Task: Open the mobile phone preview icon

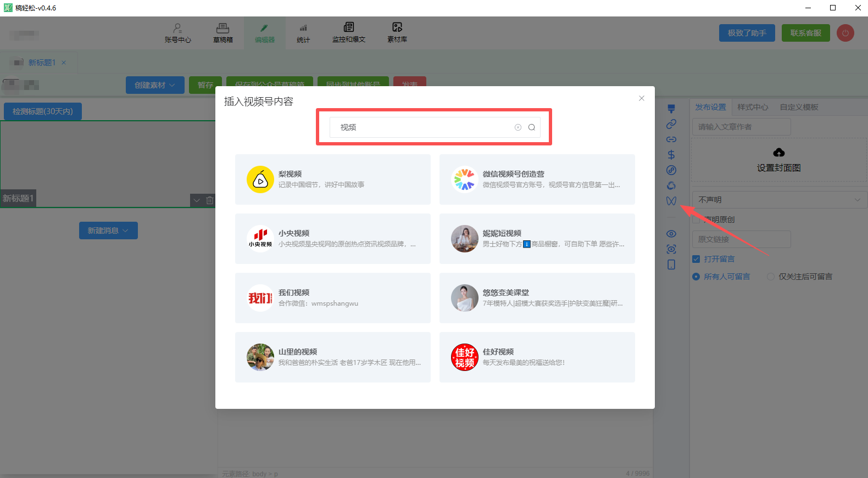Action: (x=671, y=265)
